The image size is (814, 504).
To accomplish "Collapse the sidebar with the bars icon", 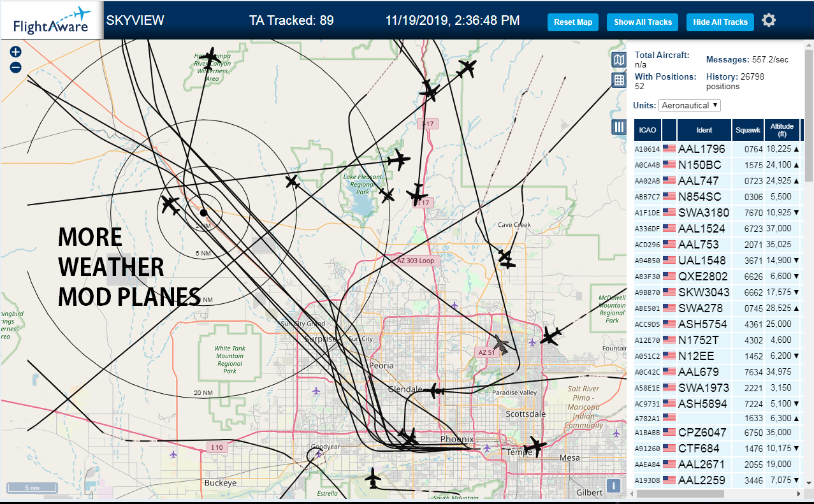I will [x=618, y=126].
